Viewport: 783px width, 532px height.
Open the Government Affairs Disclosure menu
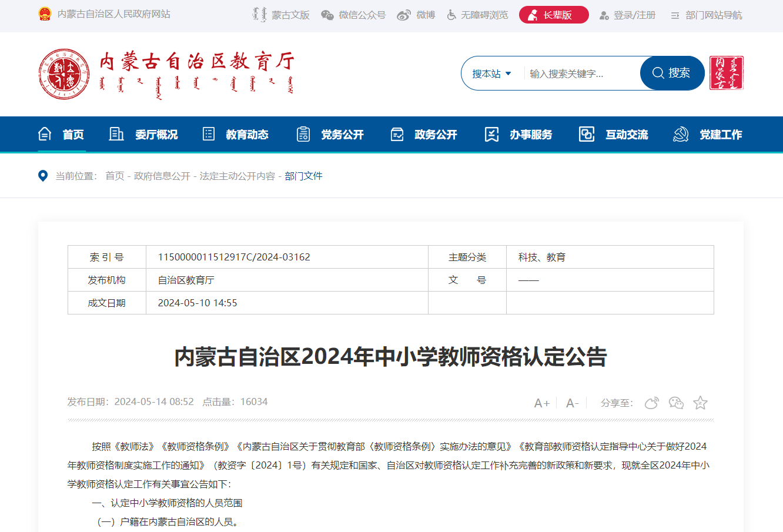tap(424, 135)
